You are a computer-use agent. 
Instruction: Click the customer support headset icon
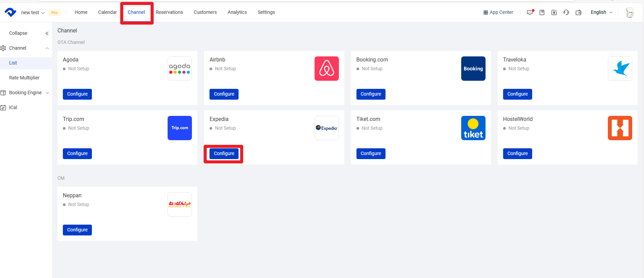(x=566, y=12)
